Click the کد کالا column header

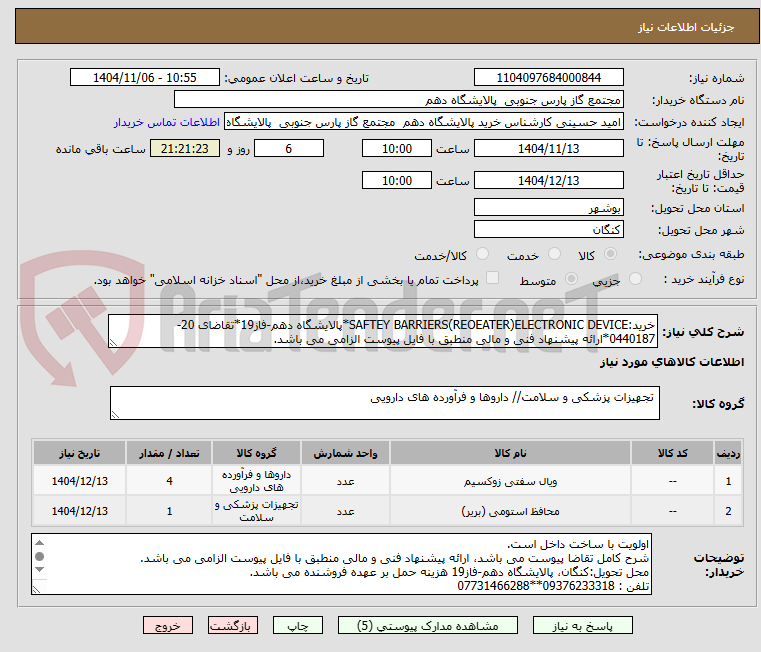pyautogui.click(x=672, y=453)
